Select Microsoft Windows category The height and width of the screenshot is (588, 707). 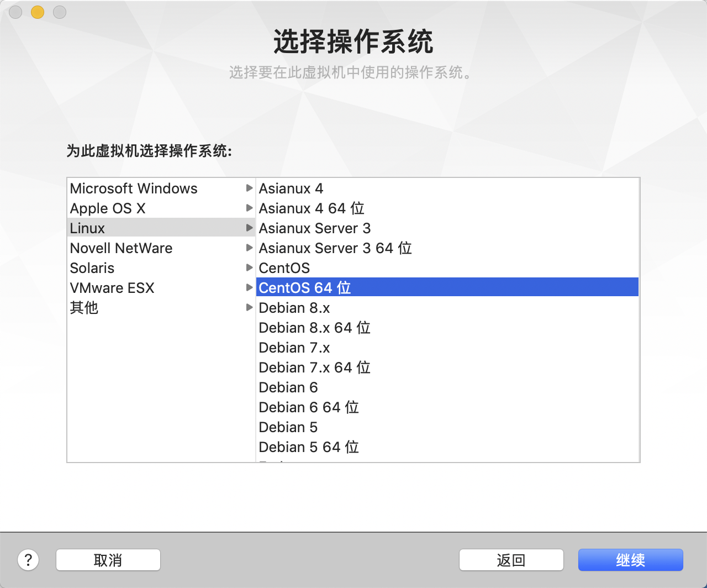(134, 188)
